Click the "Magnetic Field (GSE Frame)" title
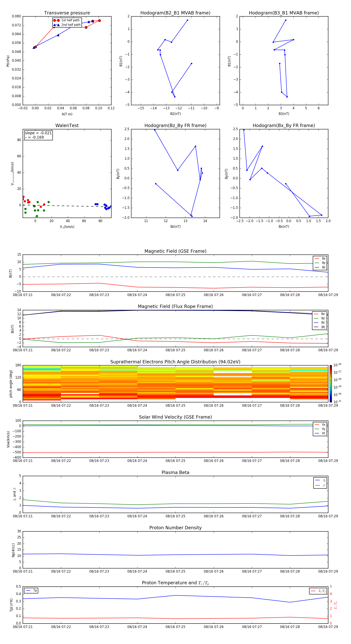The width and height of the screenshot is (351, 644). 175,251
